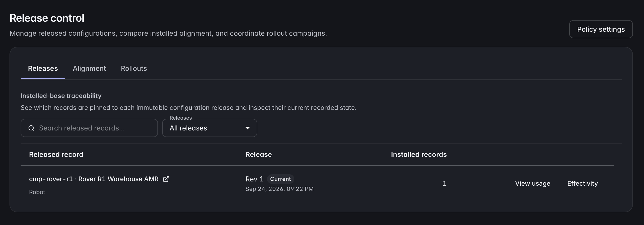The width and height of the screenshot is (644, 225).
Task: Open the Releases filter combo box
Action: [x=209, y=128]
